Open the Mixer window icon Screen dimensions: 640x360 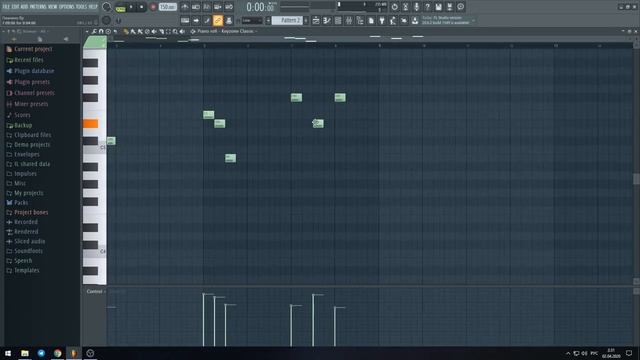pos(349,20)
